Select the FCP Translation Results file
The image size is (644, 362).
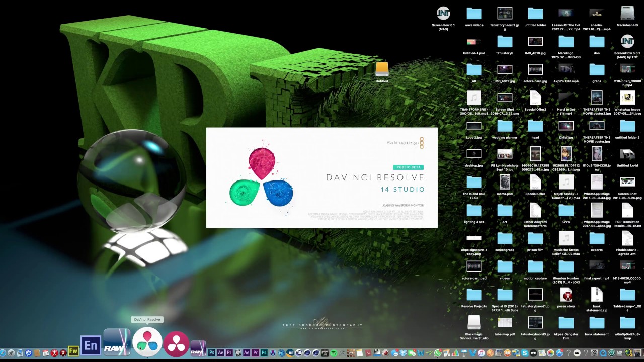tap(627, 215)
